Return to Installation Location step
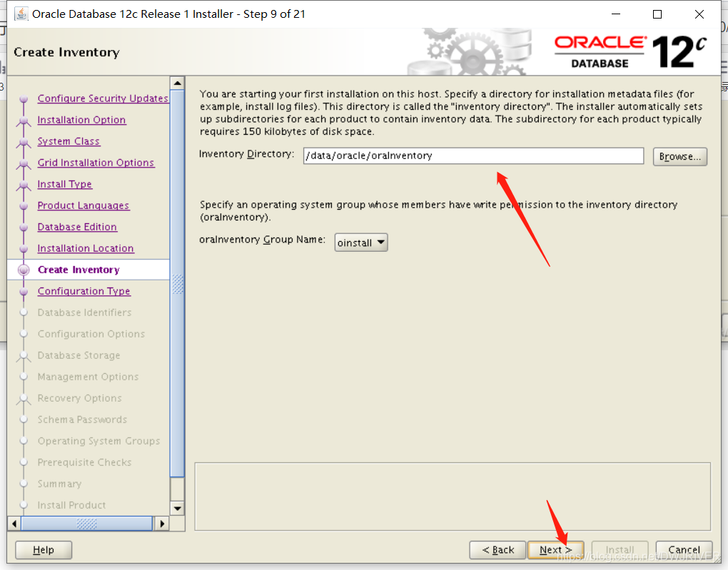This screenshot has width=728, height=570. (86, 248)
